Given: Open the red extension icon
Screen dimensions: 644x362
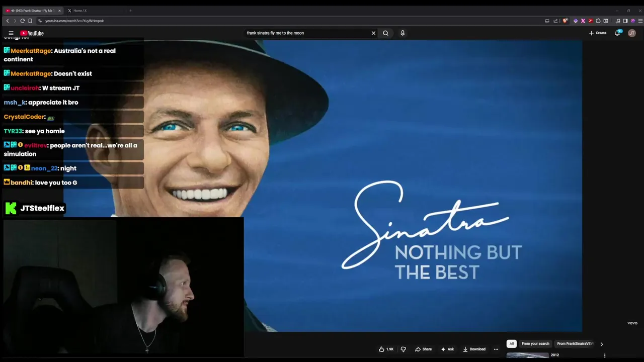Looking at the screenshot, I should point(591,21).
